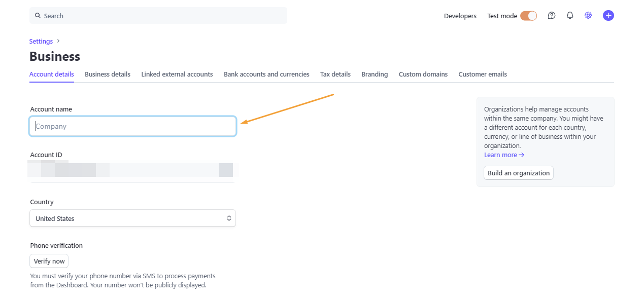Viewport: 644px width, 300px height.
Task: Click the chevron after the Settings breadcrumb
Action: pos(58,41)
